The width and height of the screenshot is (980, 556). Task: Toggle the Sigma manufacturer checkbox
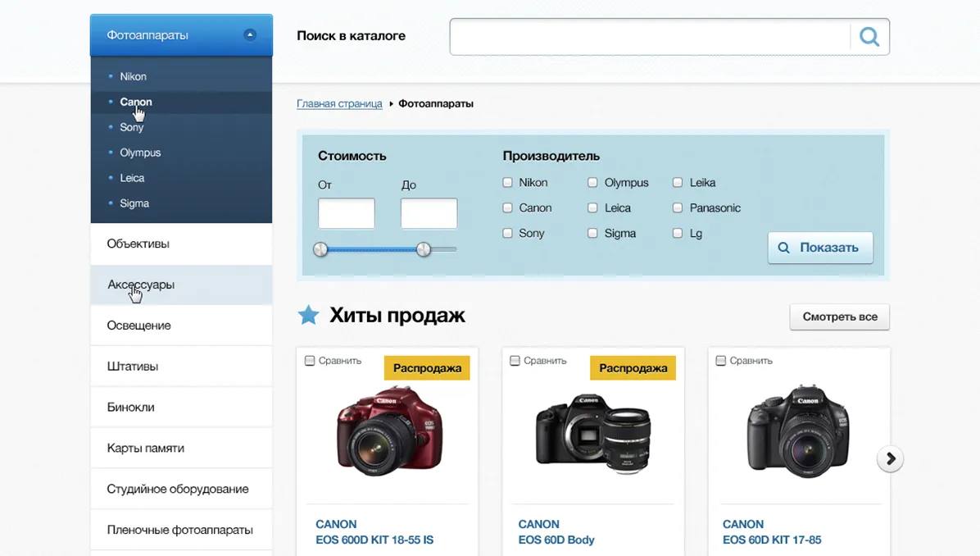point(592,234)
